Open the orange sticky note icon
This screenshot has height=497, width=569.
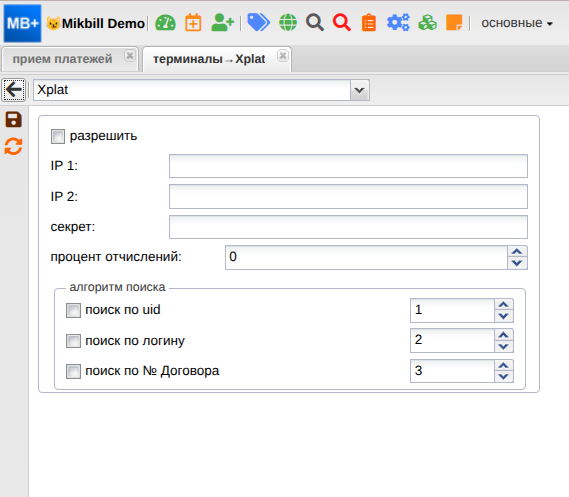[x=454, y=23]
